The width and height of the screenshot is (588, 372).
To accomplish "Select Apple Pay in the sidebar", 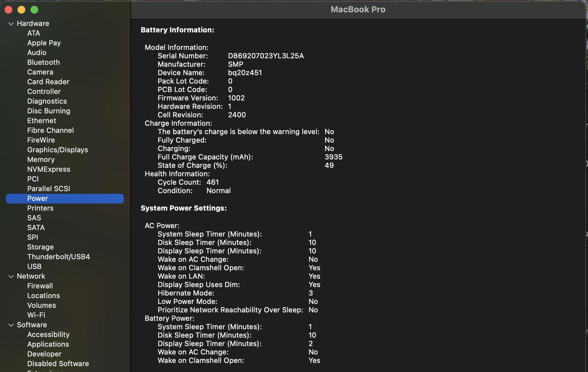I will coord(44,43).
